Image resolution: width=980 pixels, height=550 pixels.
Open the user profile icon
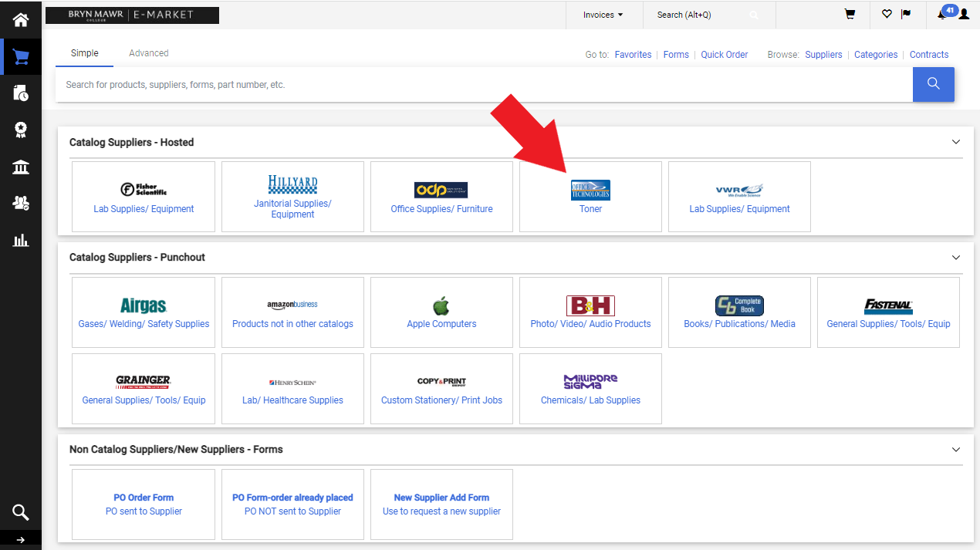[964, 14]
